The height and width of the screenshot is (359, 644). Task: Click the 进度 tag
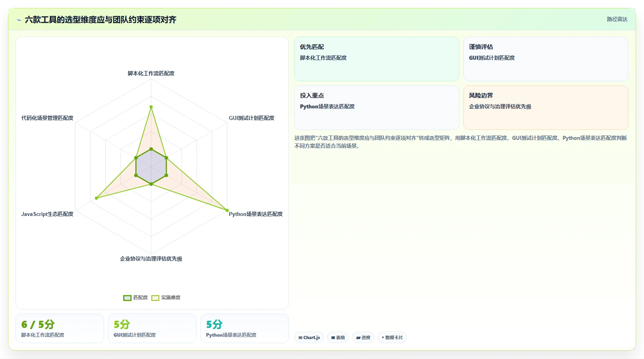point(363,337)
